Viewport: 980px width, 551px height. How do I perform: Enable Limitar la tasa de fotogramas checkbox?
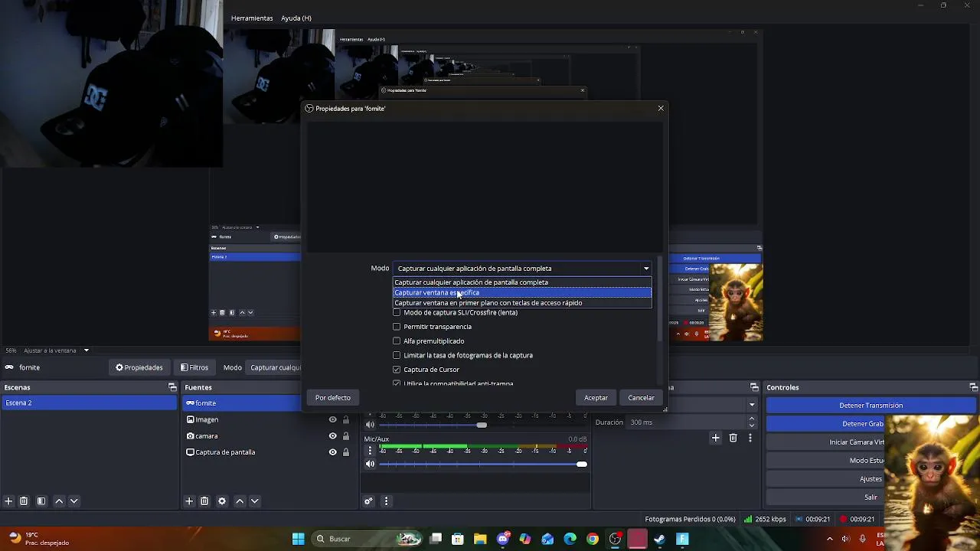coord(397,355)
